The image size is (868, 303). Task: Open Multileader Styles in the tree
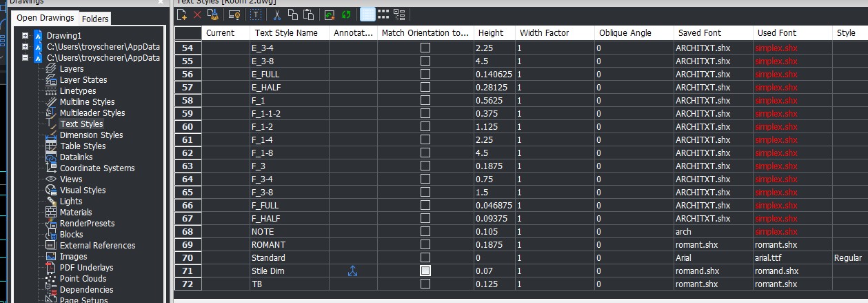pos(92,113)
